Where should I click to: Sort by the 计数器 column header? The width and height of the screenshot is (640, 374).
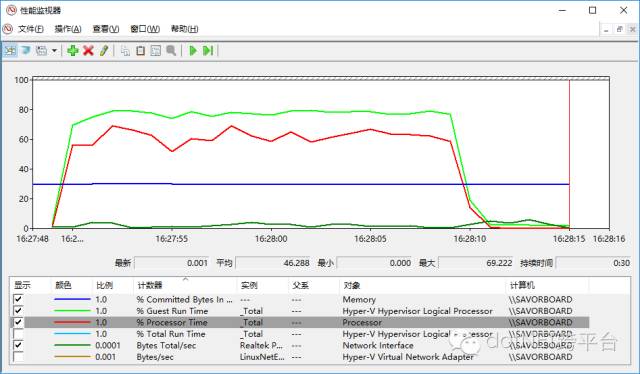(185, 285)
